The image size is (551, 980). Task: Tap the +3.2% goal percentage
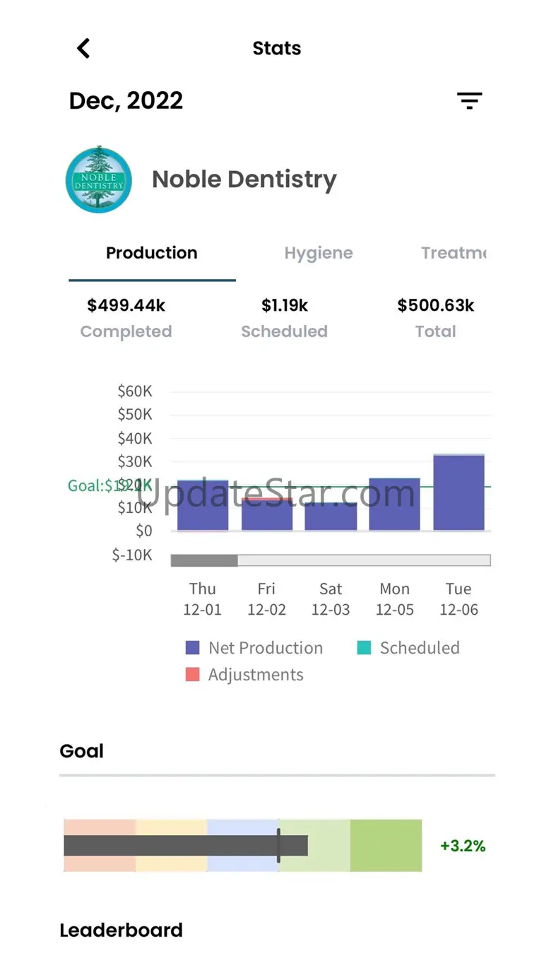point(463,846)
